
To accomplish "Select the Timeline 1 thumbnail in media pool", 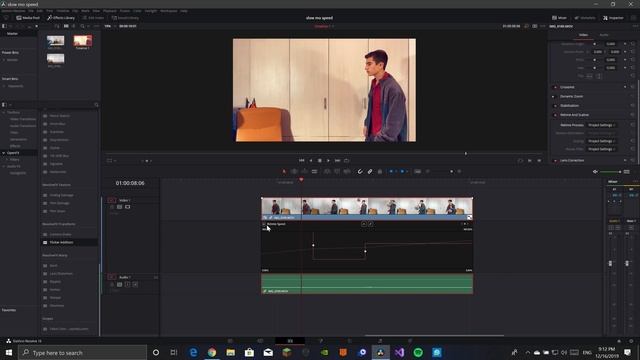I will coord(82,41).
